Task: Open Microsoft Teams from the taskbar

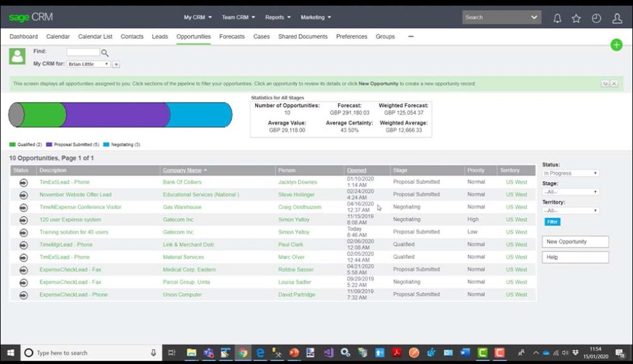Action: click(x=208, y=353)
